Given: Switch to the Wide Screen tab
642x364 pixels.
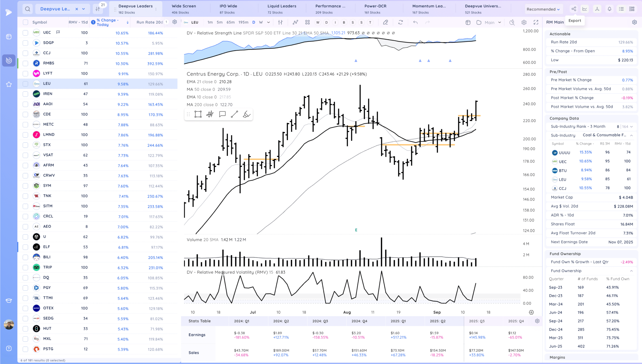Looking at the screenshot, I should [184, 9].
